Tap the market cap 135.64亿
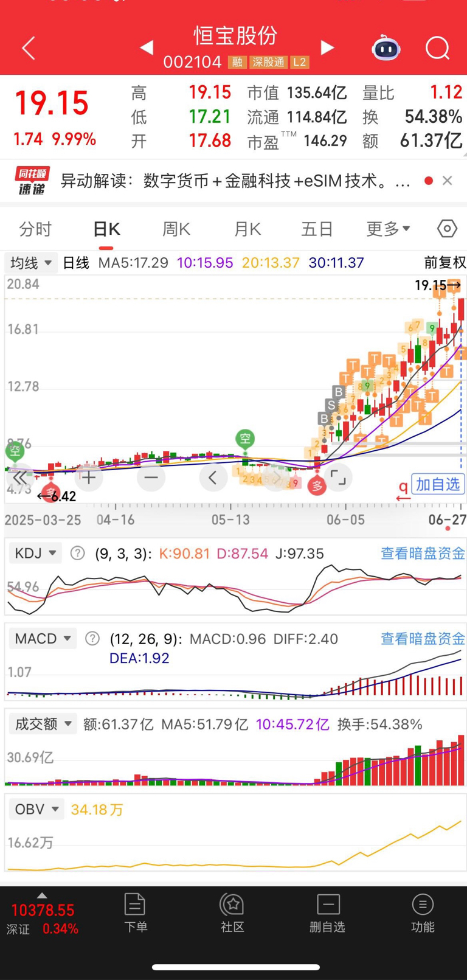Image resolution: width=467 pixels, height=980 pixels. click(x=317, y=92)
